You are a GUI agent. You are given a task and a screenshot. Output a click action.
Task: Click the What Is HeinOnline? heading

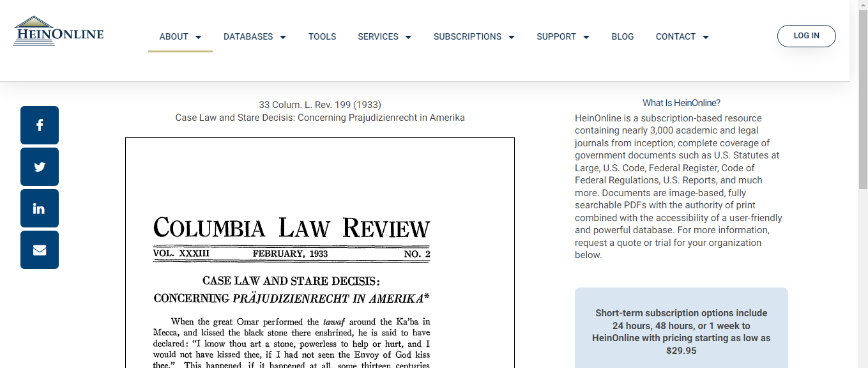point(681,103)
